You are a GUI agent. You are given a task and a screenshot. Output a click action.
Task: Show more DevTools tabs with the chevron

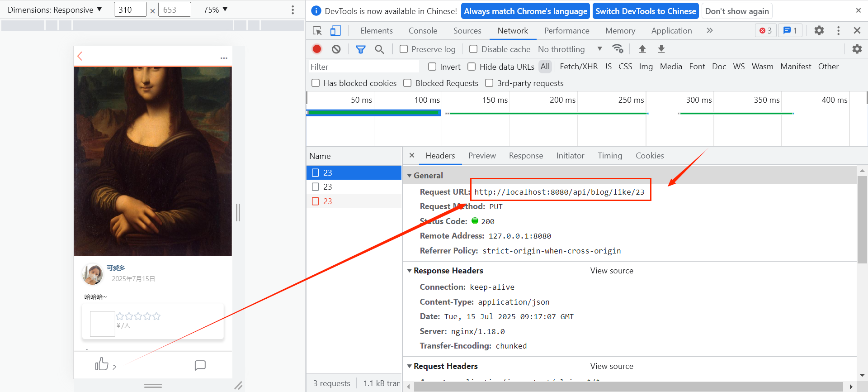click(x=710, y=30)
